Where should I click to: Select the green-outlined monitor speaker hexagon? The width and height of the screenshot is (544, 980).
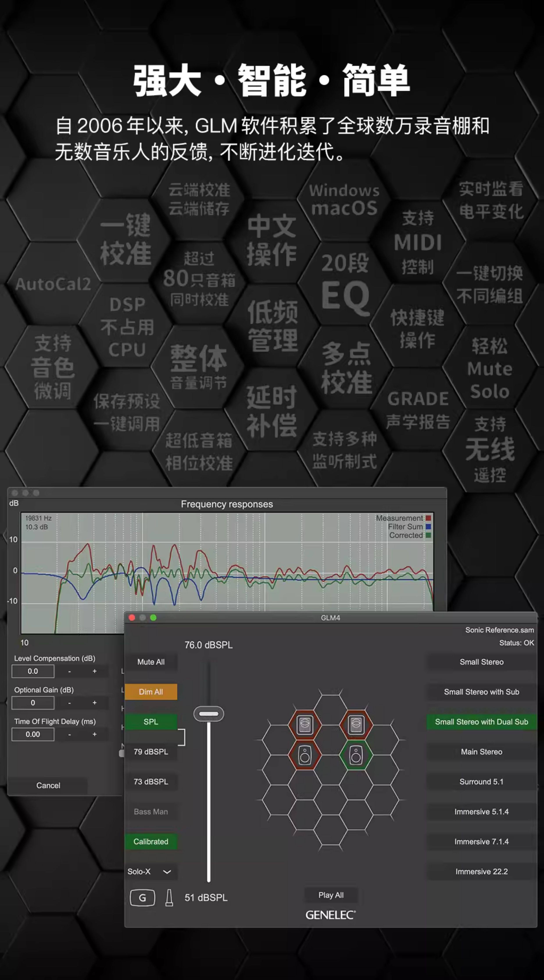coord(356,755)
